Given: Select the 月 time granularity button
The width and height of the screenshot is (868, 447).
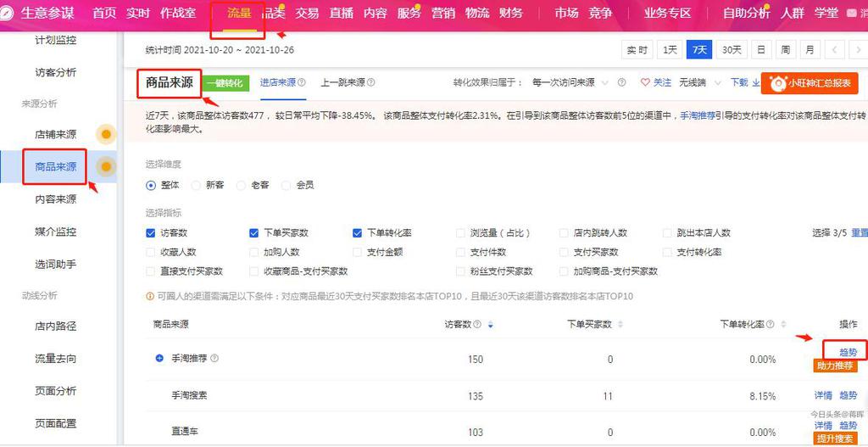Looking at the screenshot, I should 810,50.
